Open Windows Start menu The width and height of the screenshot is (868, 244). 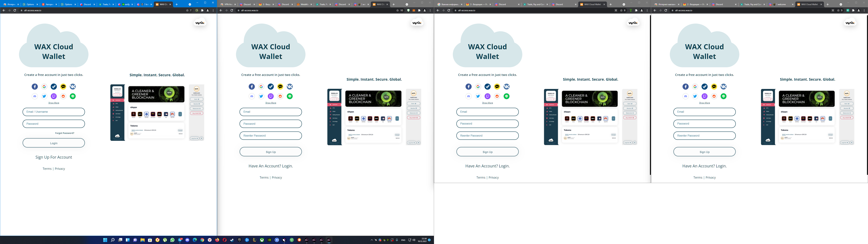click(x=105, y=240)
